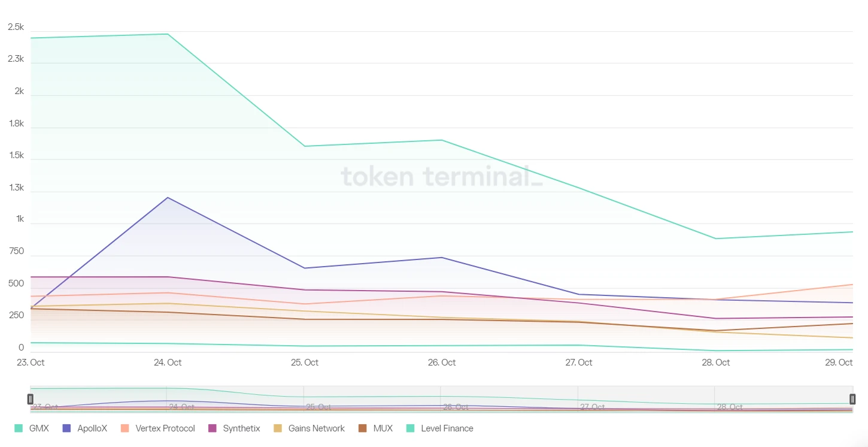Click the left range navigator handle
Viewport: 868px width, 447px height.
tap(31, 399)
